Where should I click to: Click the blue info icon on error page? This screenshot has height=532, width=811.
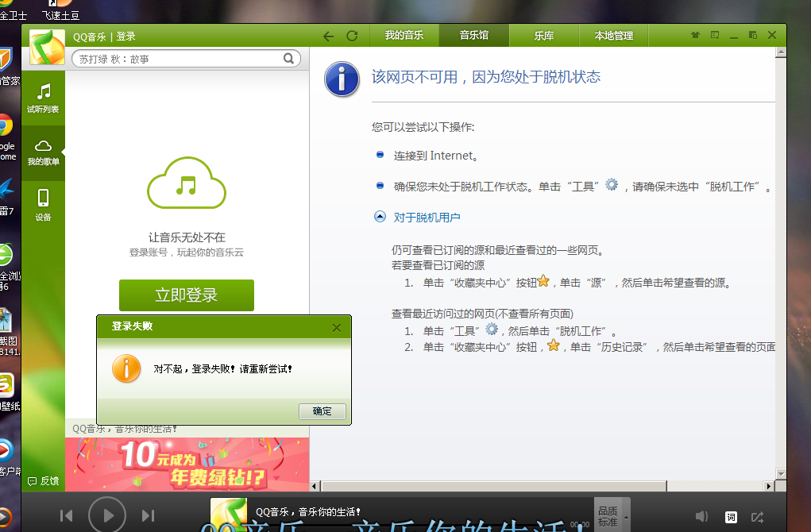pyautogui.click(x=342, y=79)
